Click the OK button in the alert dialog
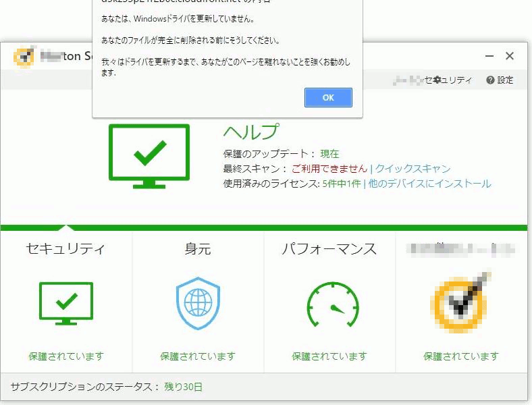The height and width of the screenshot is (405, 532). (328, 97)
